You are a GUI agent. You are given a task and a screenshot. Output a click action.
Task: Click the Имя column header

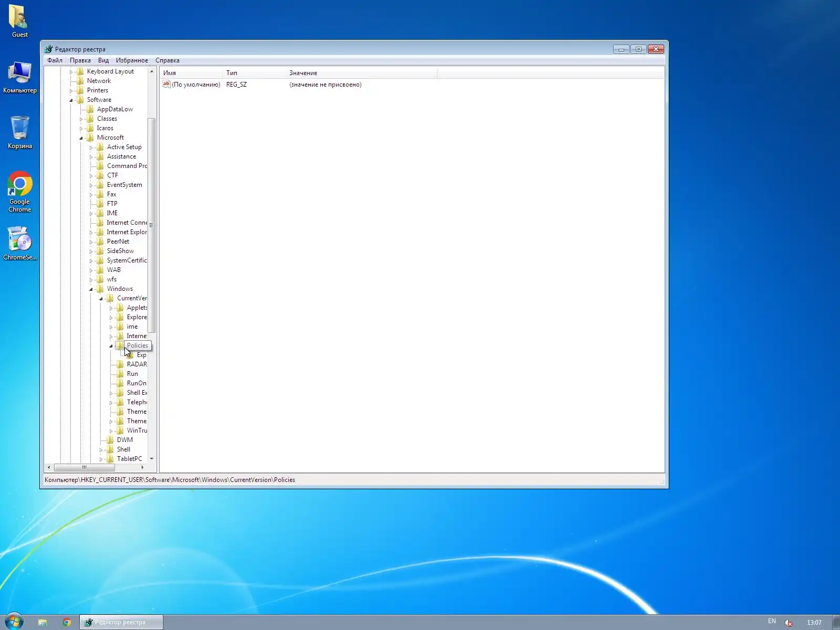click(x=191, y=73)
